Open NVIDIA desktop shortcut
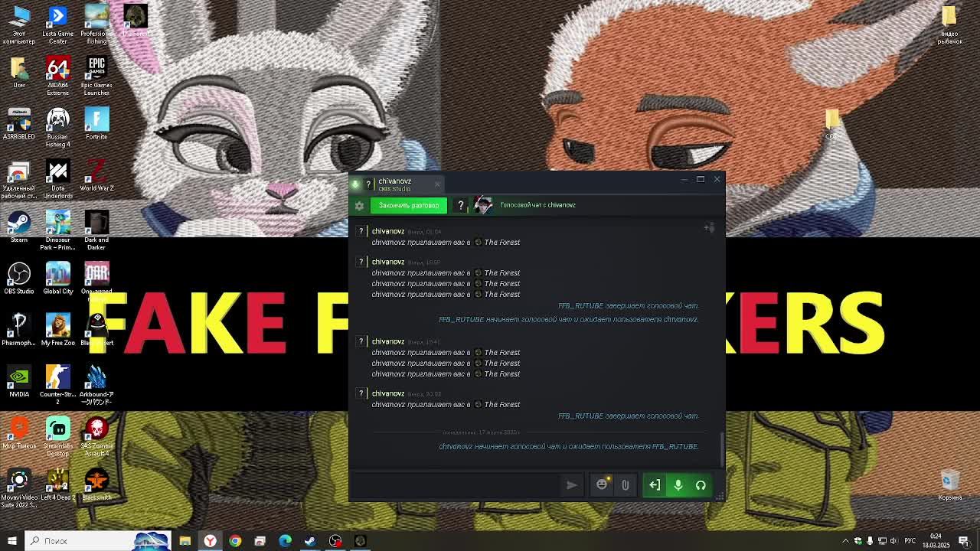This screenshot has width=980, height=551. click(19, 382)
